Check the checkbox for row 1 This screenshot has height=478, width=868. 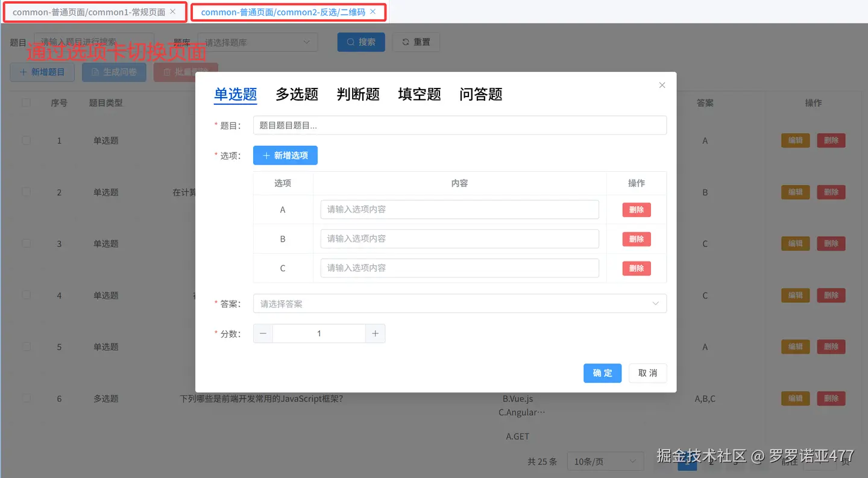click(26, 140)
